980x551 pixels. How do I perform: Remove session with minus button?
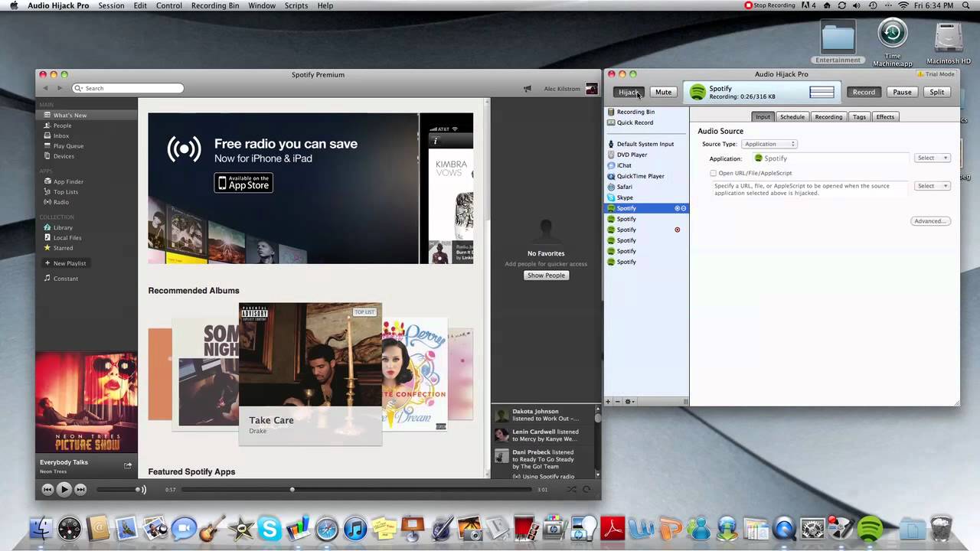pos(617,402)
